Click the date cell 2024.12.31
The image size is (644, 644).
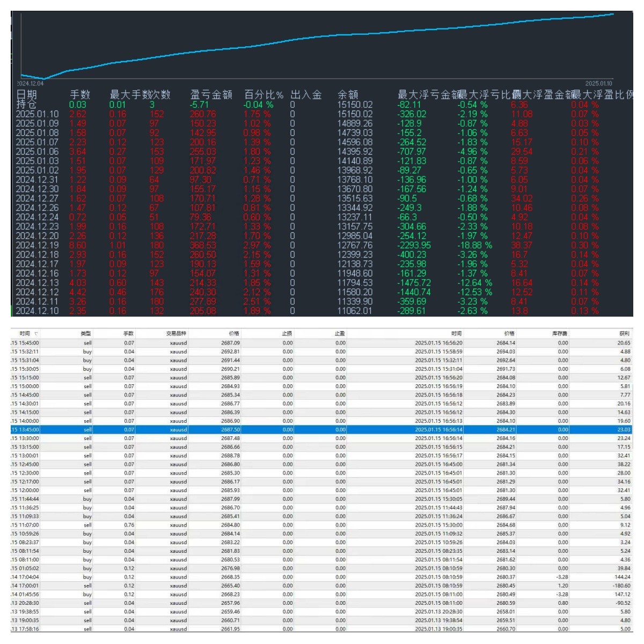37,180
